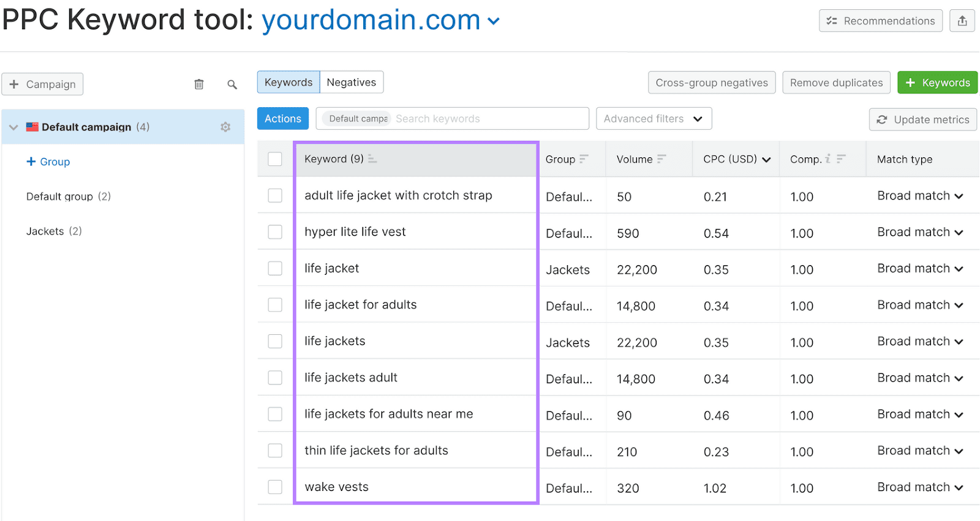Click the trash delete campaign icon

pyautogui.click(x=199, y=84)
